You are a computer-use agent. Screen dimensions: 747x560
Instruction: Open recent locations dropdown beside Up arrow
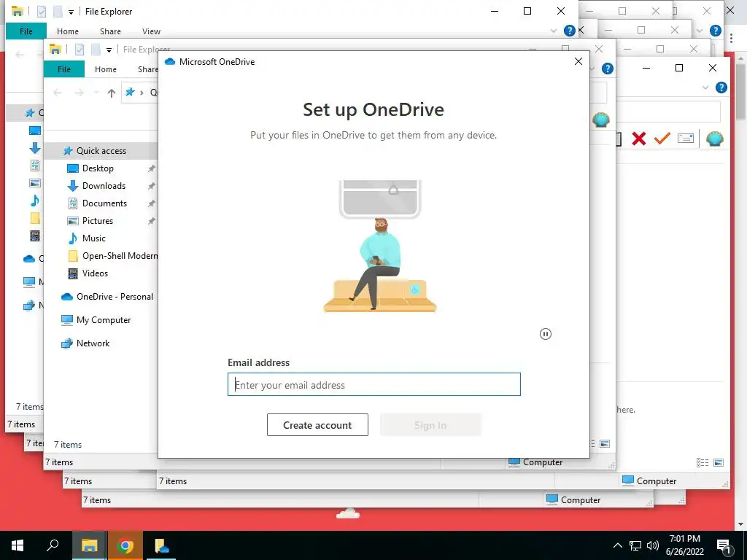[x=96, y=93]
